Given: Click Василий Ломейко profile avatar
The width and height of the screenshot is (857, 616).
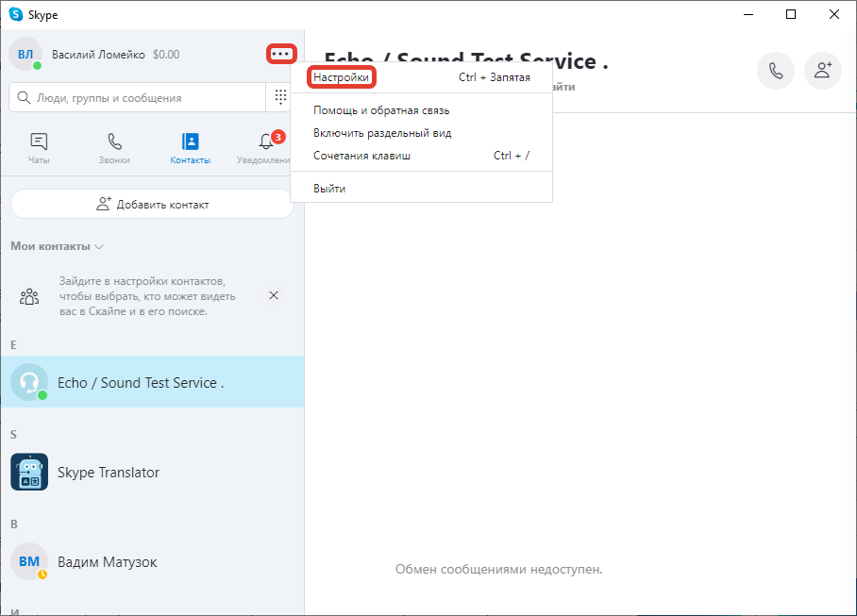Looking at the screenshot, I should point(25,54).
